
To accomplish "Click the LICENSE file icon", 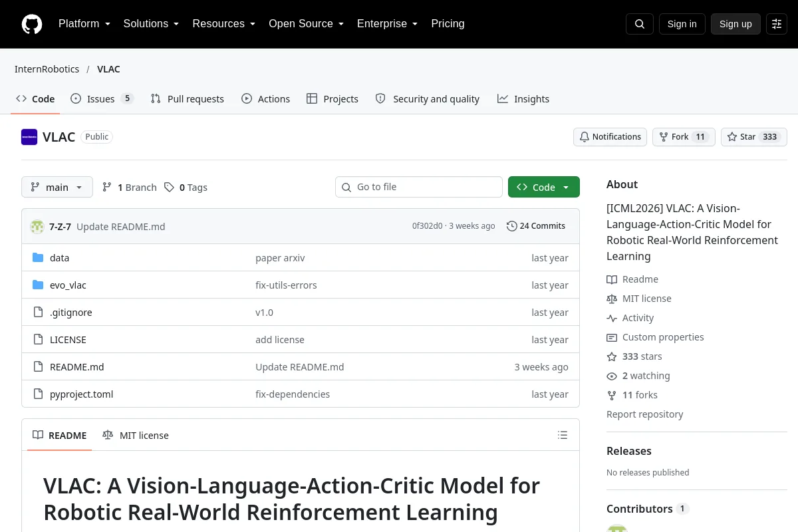I will pyautogui.click(x=38, y=340).
